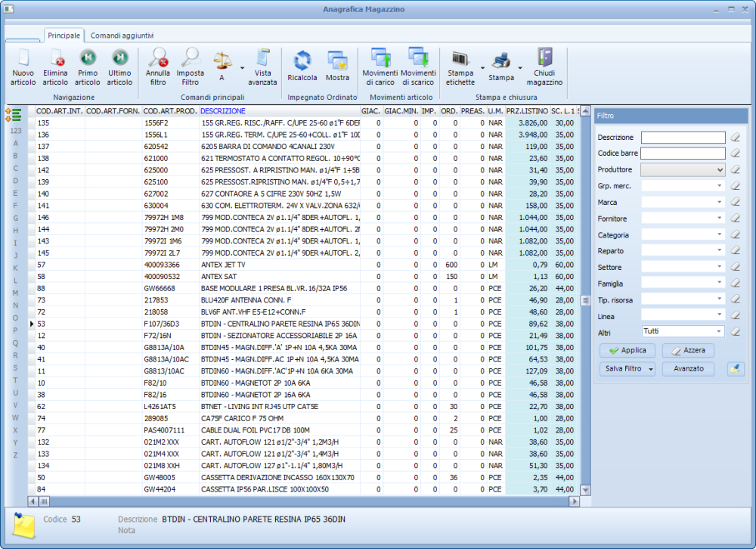This screenshot has width=756, height=549.
Task: Expand the Produttore dropdown
Action: pyautogui.click(x=719, y=170)
